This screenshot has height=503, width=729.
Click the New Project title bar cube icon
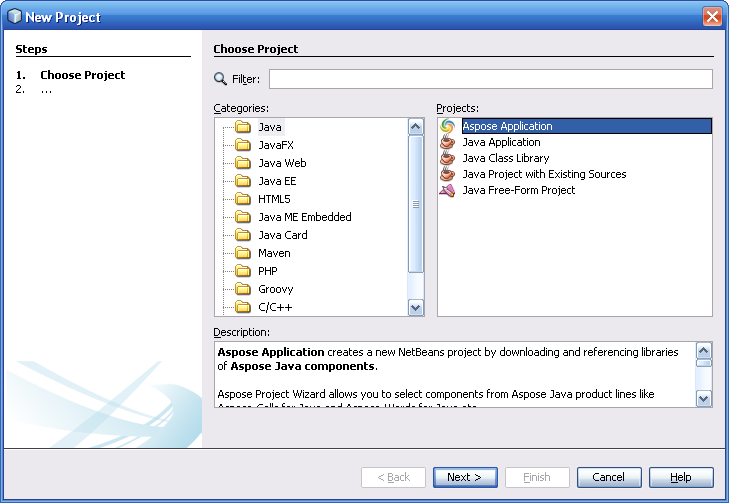tap(14, 16)
